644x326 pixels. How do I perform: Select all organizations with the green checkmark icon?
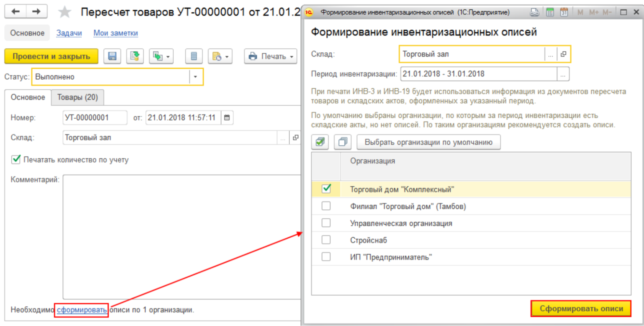(x=320, y=142)
